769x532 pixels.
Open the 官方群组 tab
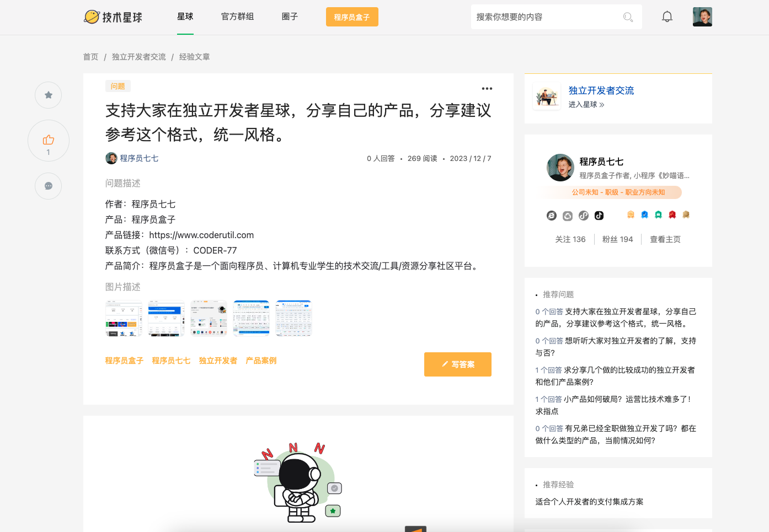tap(238, 17)
